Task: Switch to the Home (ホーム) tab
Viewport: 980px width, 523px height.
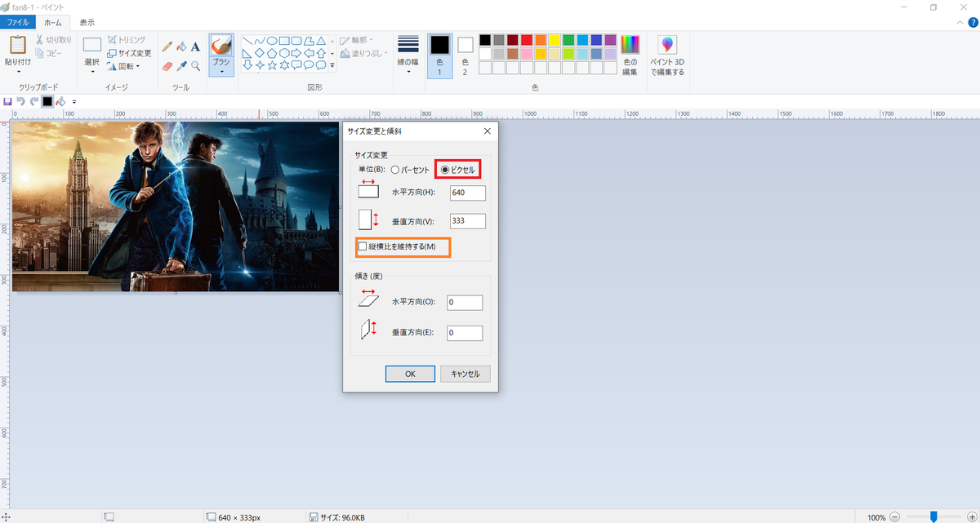Action: [52, 22]
